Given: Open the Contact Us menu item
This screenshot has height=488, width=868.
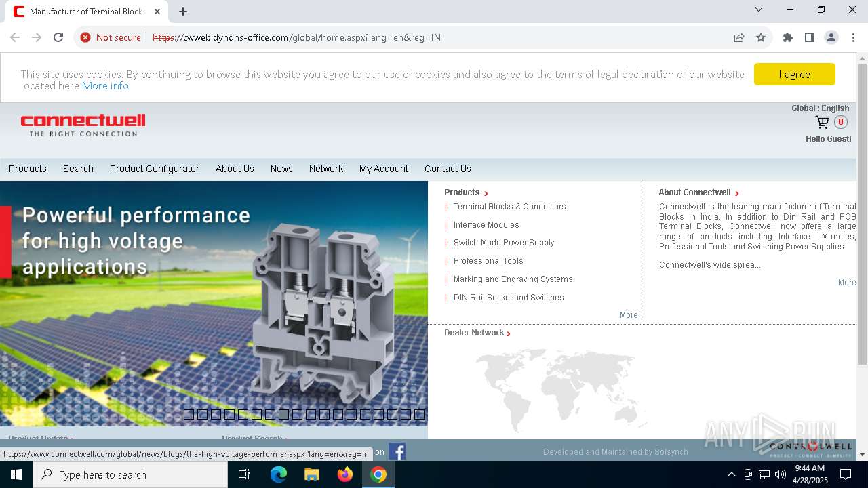Looking at the screenshot, I should coord(448,169).
